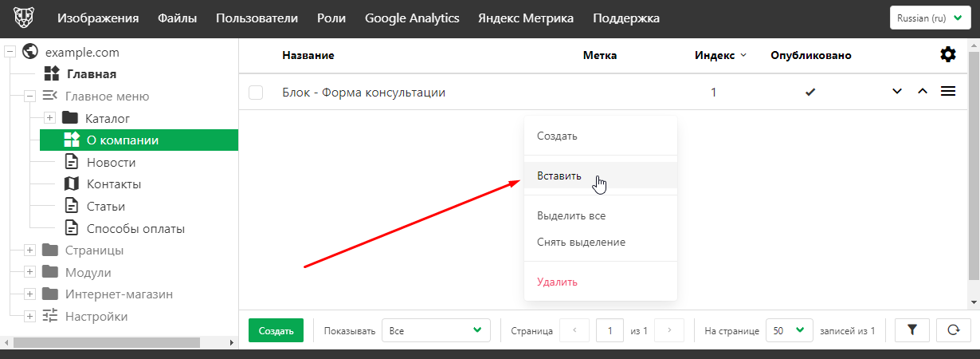This screenshot has width=980, height=359.
Task: Expand the Каталог tree node
Action: click(x=49, y=118)
